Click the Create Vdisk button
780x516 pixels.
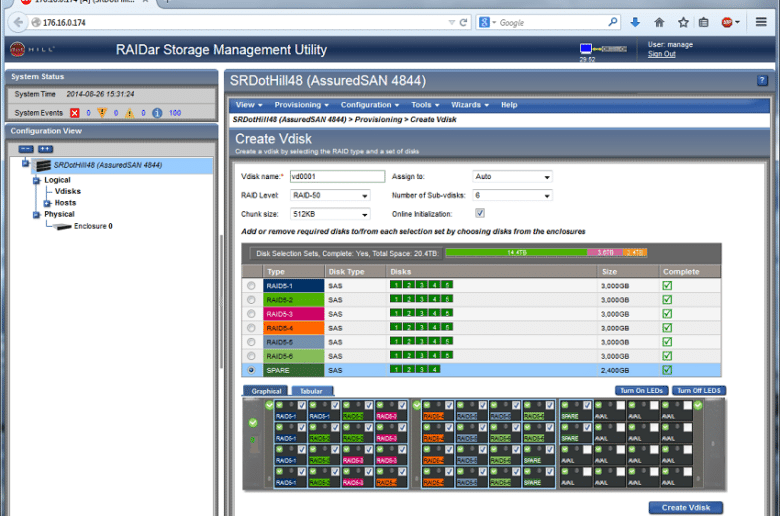[x=685, y=508]
